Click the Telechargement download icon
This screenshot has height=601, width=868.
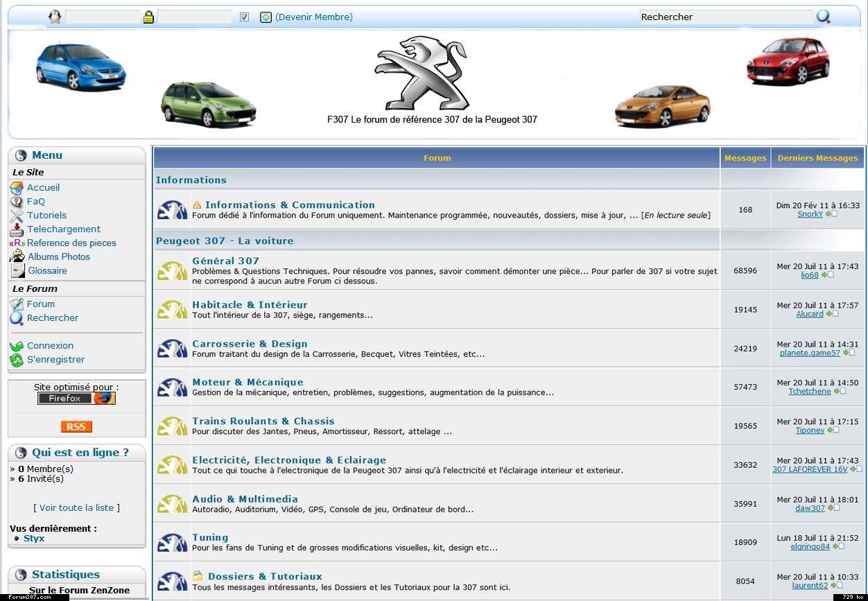[17, 229]
